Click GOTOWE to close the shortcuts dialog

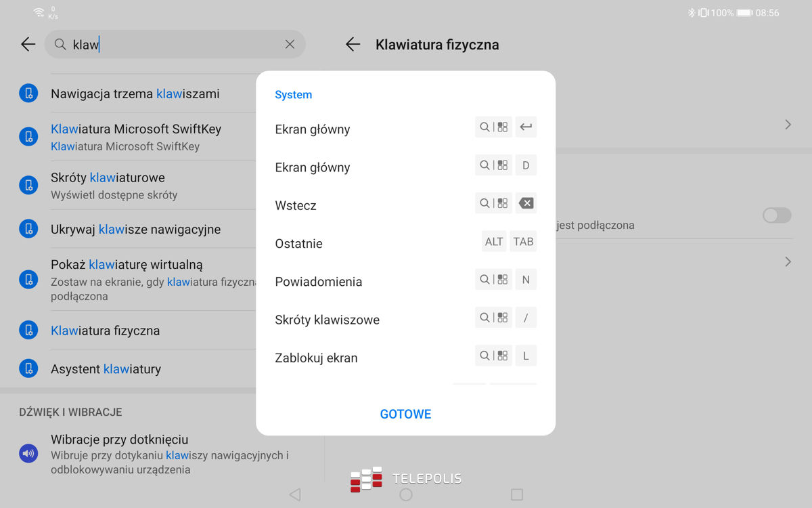click(x=405, y=414)
